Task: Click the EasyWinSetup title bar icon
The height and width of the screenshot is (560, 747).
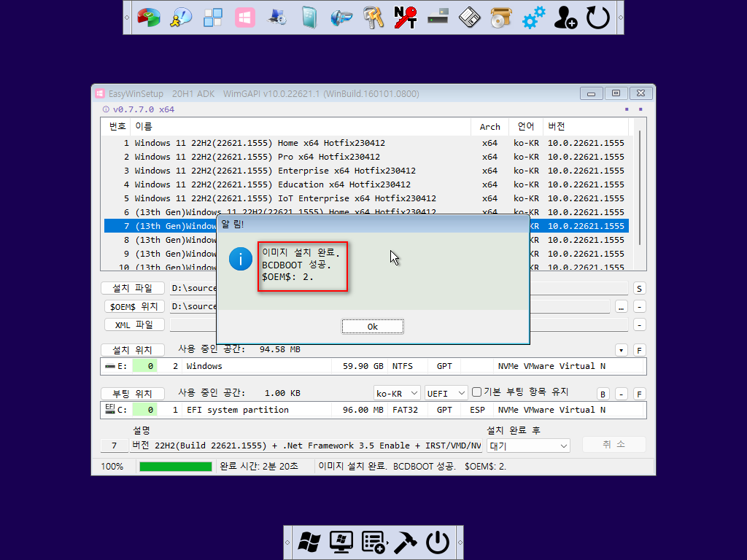Action: (99, 93)
